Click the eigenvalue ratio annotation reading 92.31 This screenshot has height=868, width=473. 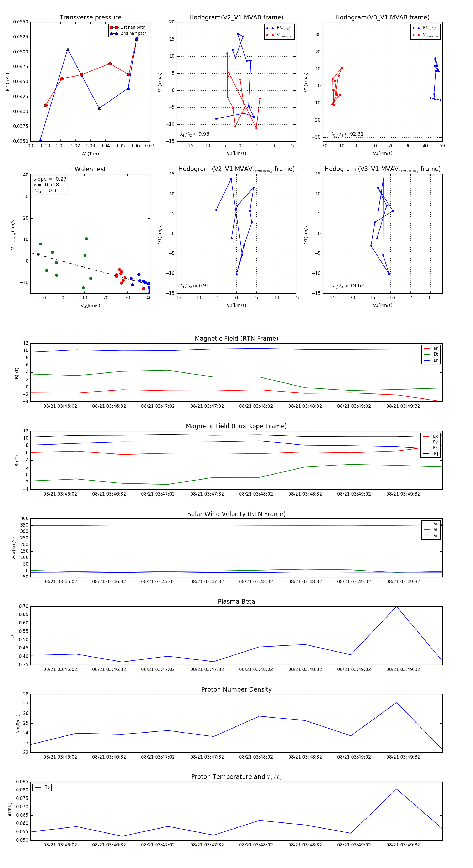pyautogui.click(x=347, y=134)
